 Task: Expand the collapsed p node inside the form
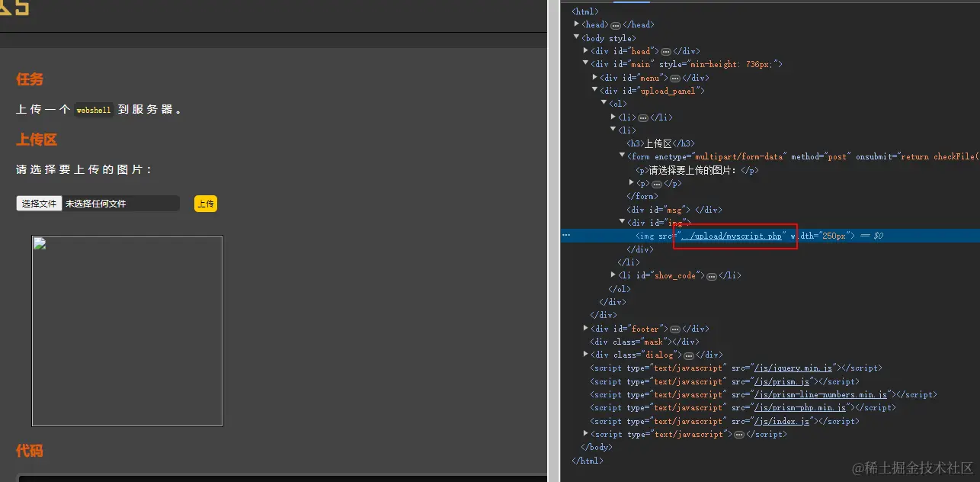(632, 183)
